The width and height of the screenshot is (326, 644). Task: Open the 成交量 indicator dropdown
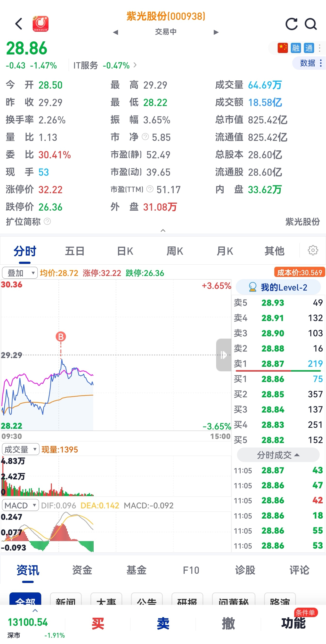tap(21, 449)
